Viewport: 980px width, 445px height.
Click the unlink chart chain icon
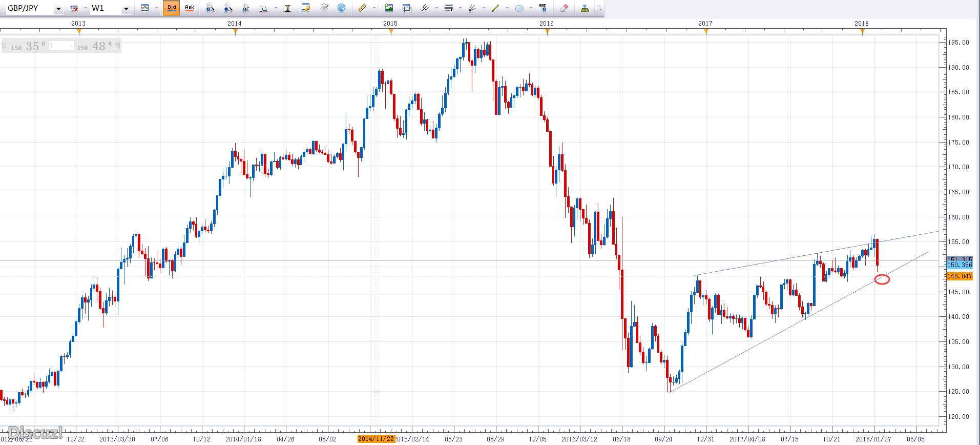coord(74,8)
